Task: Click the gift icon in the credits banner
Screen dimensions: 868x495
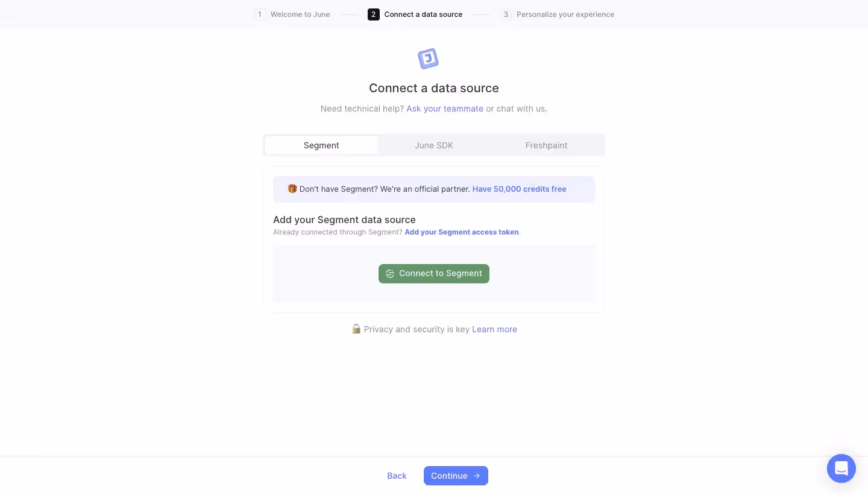Action: [292, 189]
